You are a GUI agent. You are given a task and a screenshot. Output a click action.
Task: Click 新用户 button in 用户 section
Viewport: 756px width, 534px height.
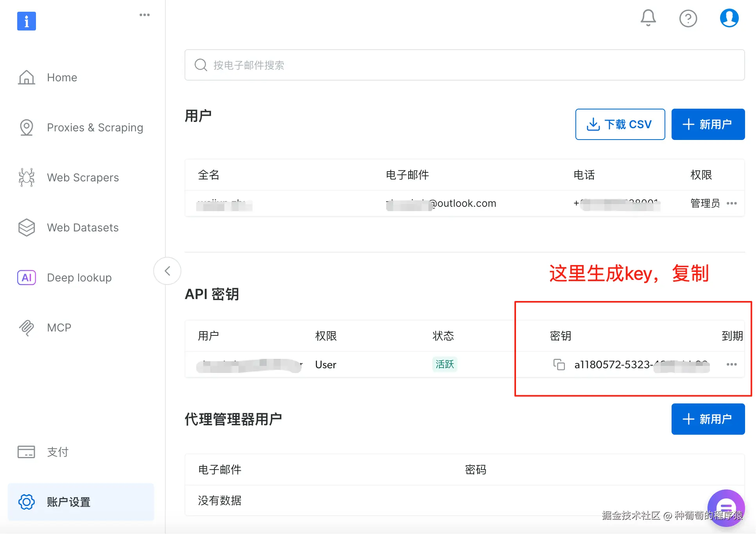click(x=708, y=124)
